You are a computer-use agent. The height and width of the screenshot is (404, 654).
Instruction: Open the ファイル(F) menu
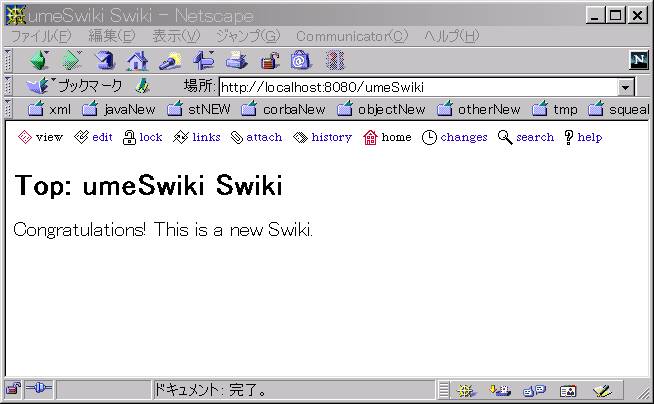click(x=41, y=36)
